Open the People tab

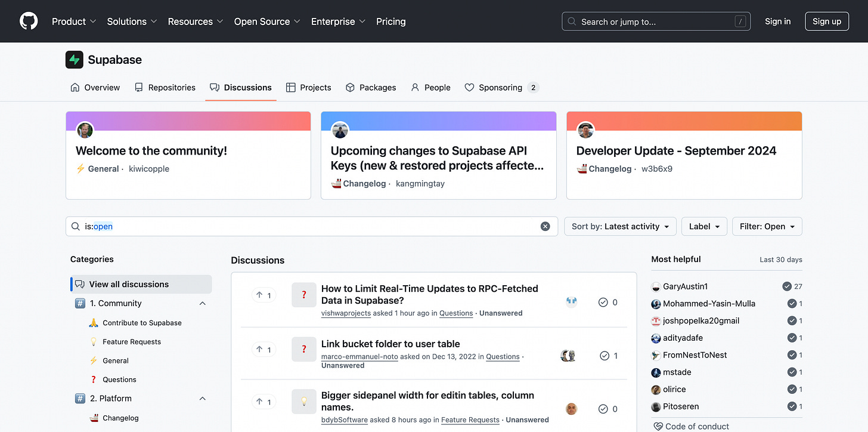click(x=430, y=88)
